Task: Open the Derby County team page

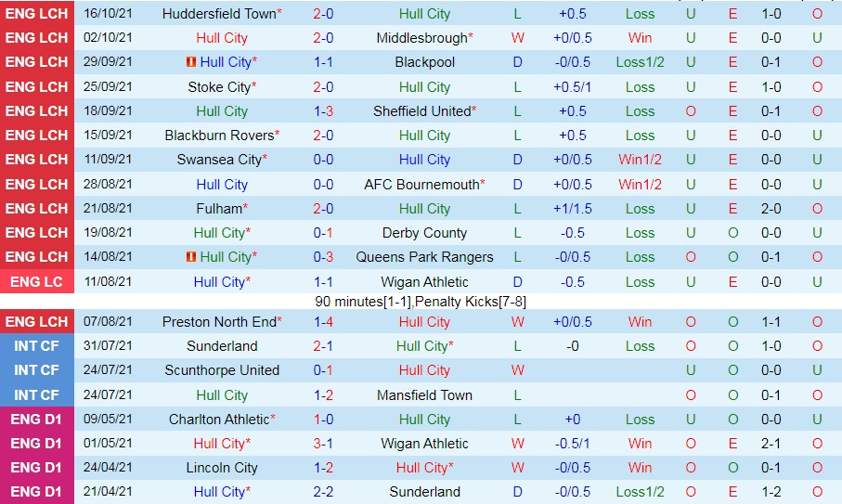Action: click(424, 233)
